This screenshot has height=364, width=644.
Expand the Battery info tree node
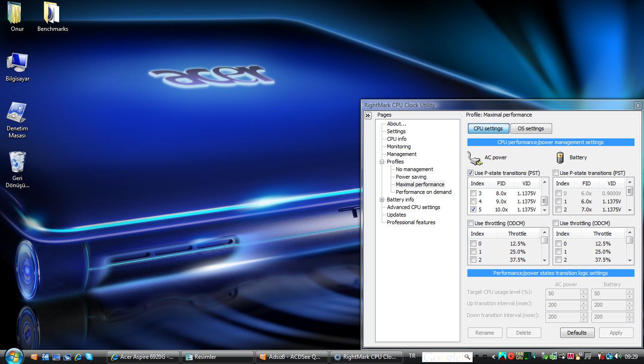click(x=382, y=200)
